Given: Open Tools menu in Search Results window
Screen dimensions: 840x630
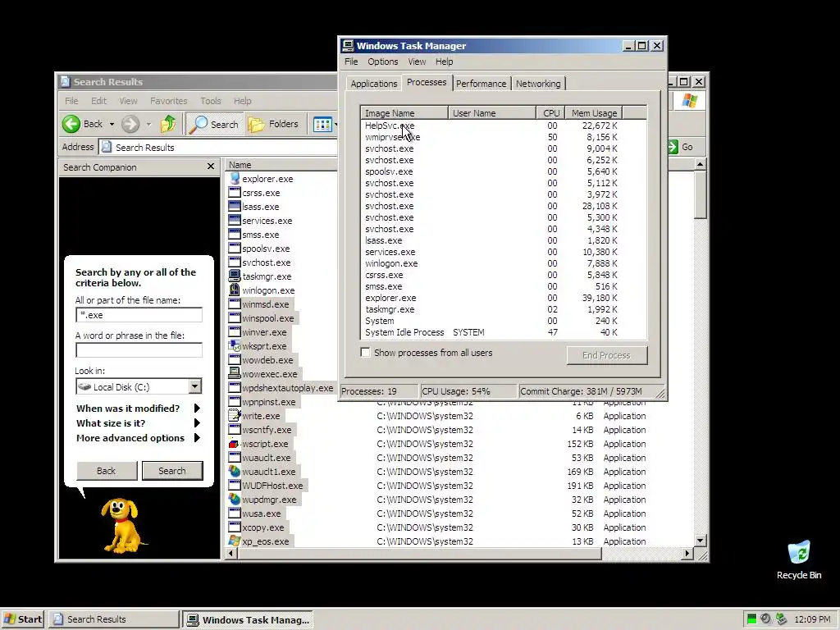Looking at the screenshot, I should tap(211, 101).
